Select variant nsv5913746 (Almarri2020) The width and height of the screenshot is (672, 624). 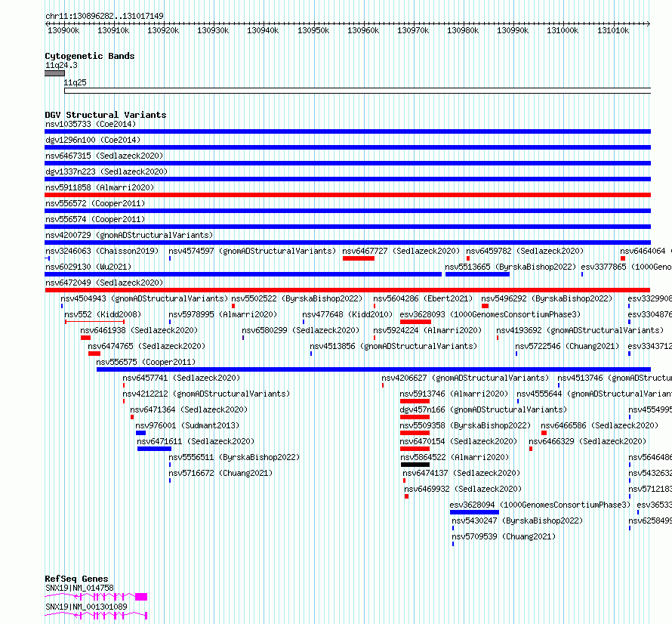[415, 401]
